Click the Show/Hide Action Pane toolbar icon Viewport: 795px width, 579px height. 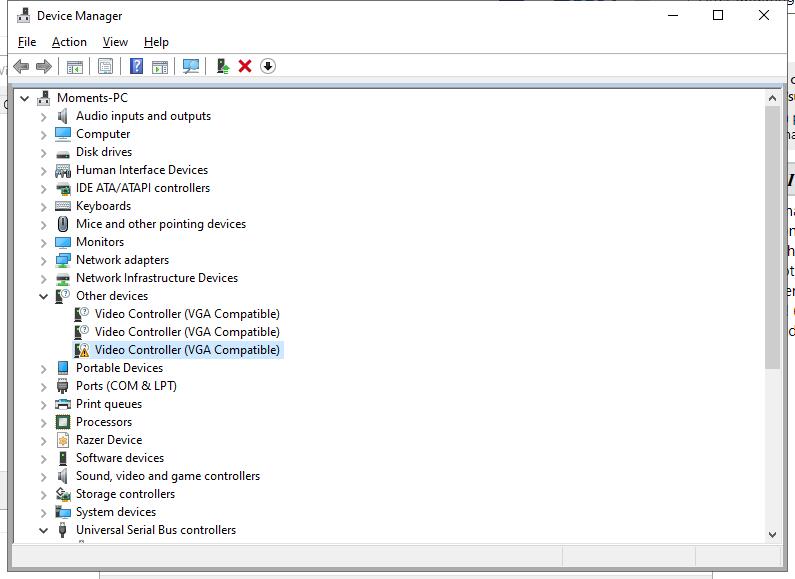[x=160, y=66]
